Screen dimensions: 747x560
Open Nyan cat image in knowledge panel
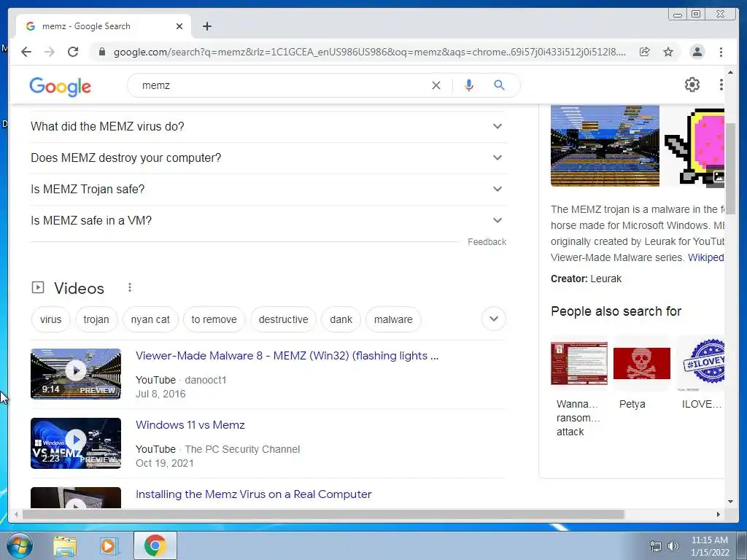pos(694,146)
